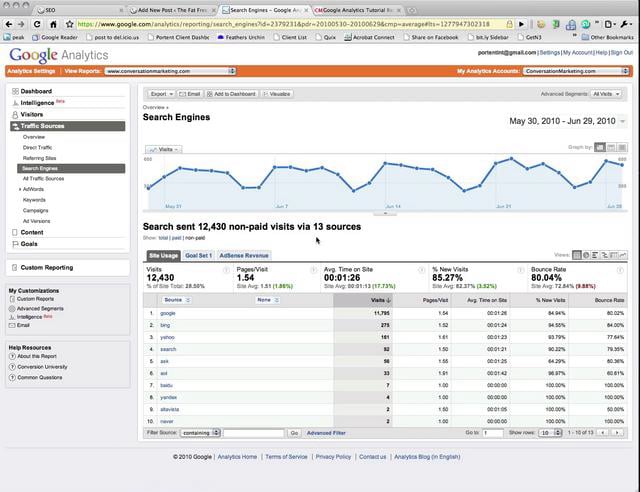This screenshot has width=640, height=492.
Task: Open Visitors section in sidebar
Action: 31,114
